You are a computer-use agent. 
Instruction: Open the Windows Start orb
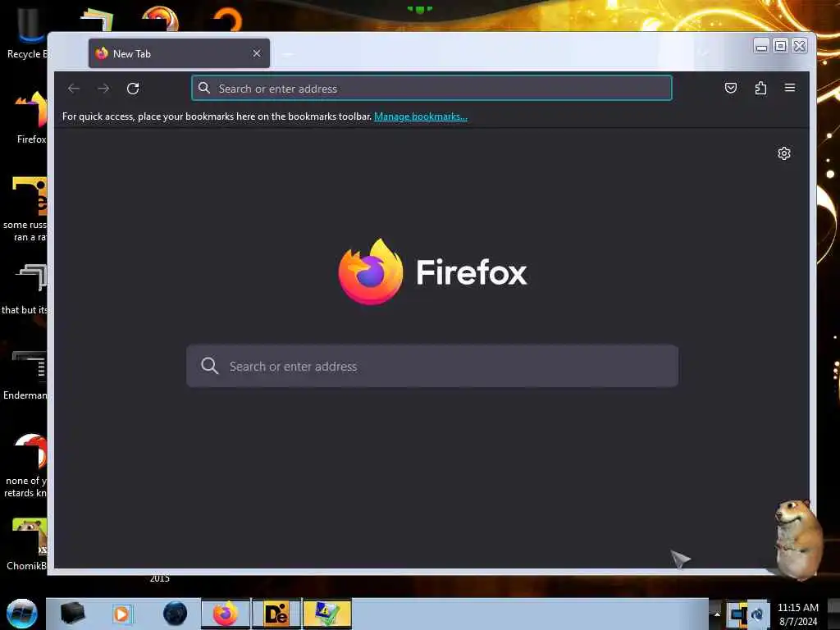(21, 614)
